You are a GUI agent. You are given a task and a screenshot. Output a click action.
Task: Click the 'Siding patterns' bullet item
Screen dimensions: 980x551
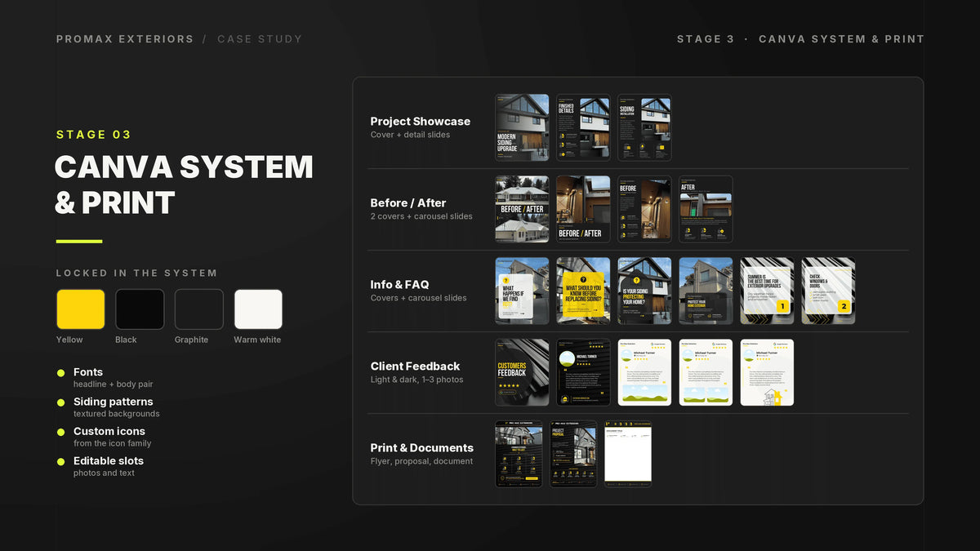113,402
